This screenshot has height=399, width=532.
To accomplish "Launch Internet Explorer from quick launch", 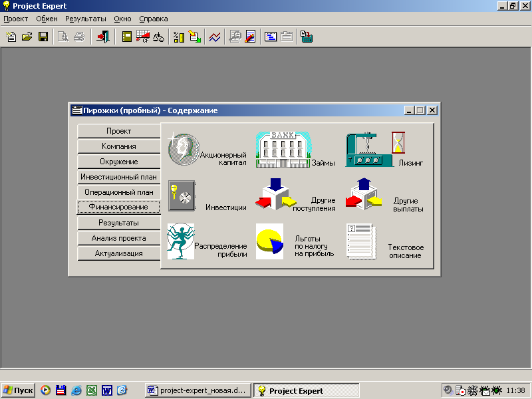I will click(x=76, y=390).
